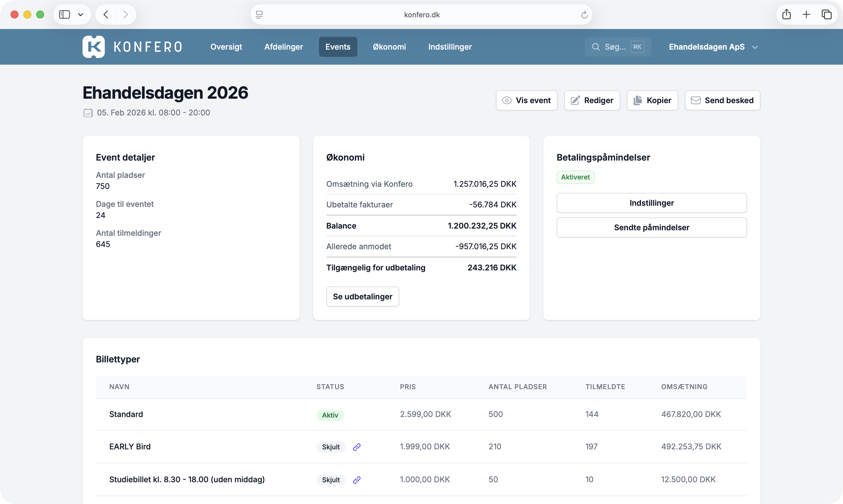
Task: Click the link icon beside EARLY Bird
Action: pyautogui.click(x=357, y=447)
